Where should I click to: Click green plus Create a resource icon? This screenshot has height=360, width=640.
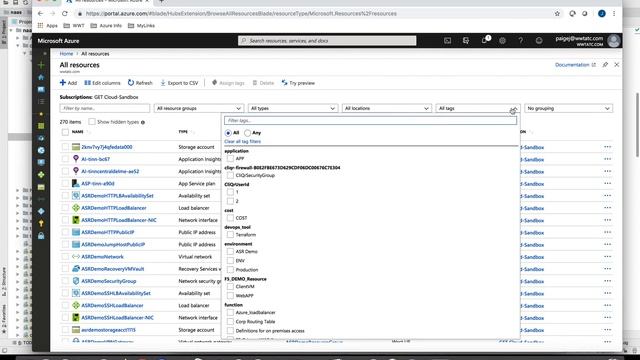pyautogui.click(x=41, y=65)
